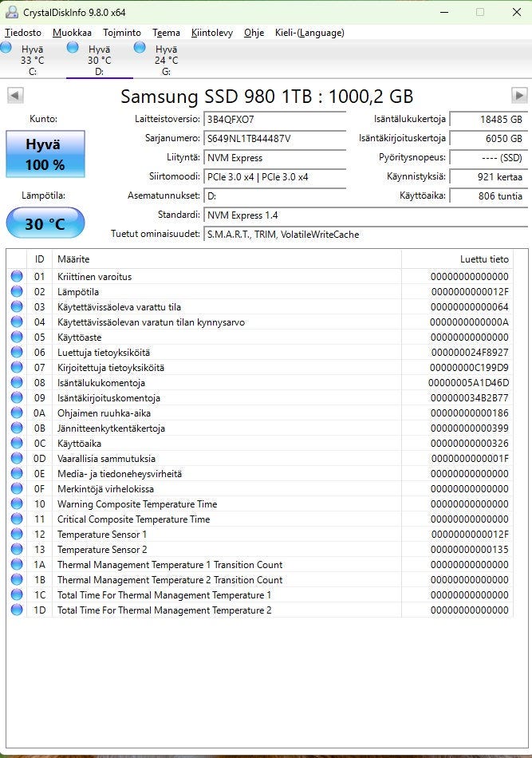Click the Hyvä 100 % health status button
This screenshot has width=532, height=758.
point(45,154)
